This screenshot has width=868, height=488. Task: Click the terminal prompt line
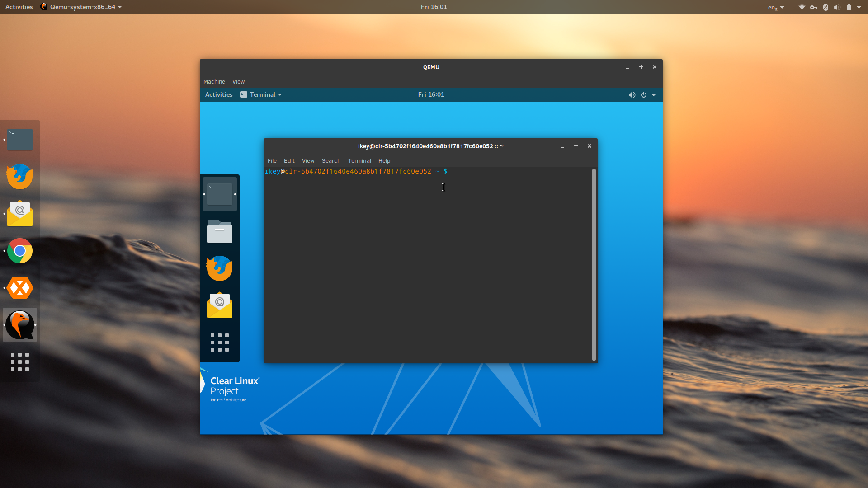coord(356,172)
